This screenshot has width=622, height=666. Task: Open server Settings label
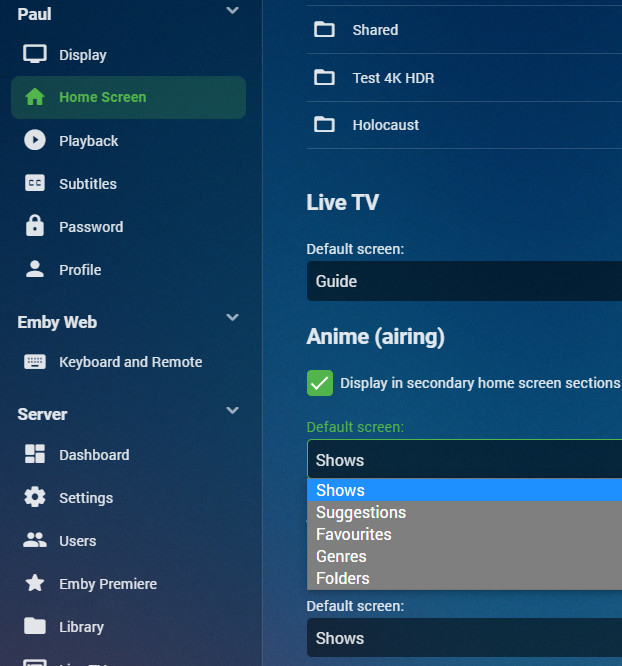pyautogui.click(x=86, y=498)
